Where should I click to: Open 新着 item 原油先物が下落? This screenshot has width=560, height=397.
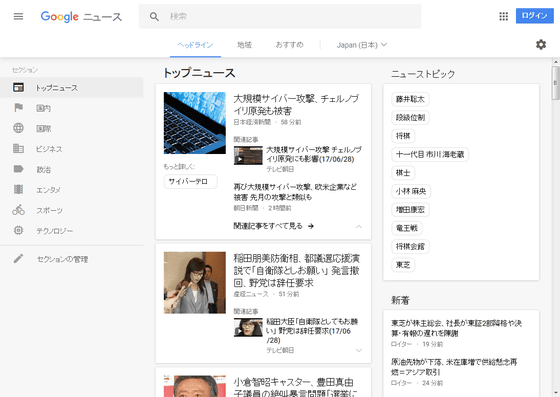click(454, 367)
